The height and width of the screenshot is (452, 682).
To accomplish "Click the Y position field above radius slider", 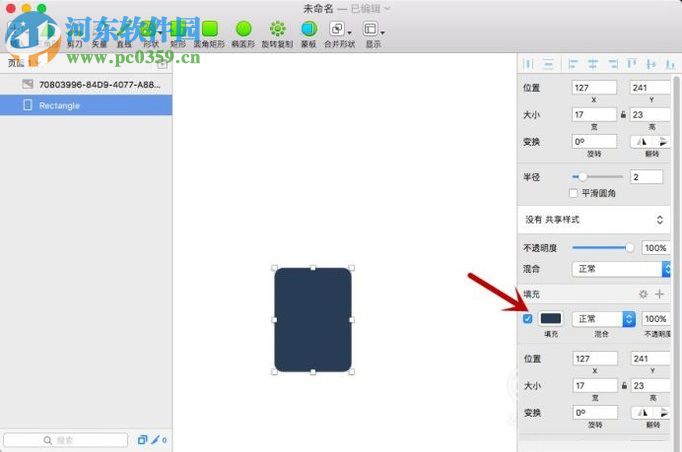I will [650, 87].
